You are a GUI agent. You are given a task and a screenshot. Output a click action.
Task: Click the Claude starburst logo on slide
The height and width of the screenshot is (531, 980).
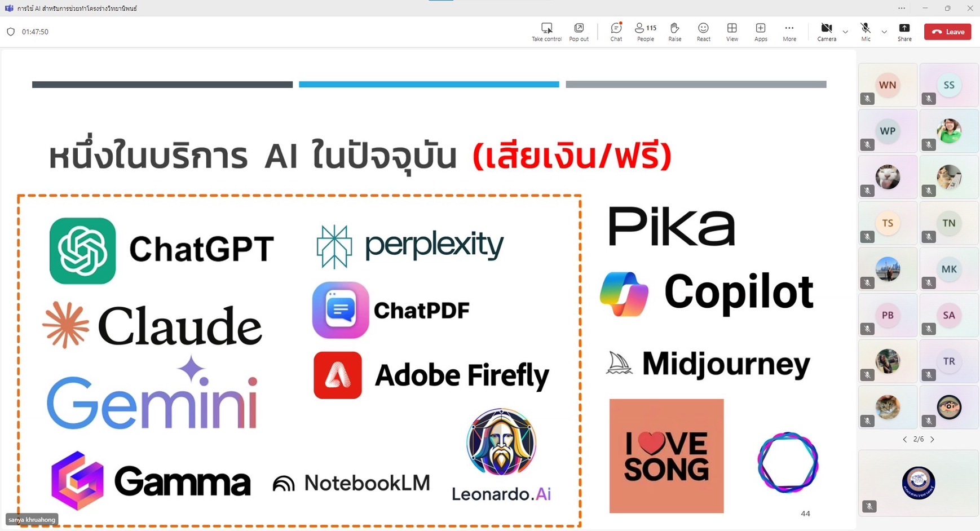point(66,325)
